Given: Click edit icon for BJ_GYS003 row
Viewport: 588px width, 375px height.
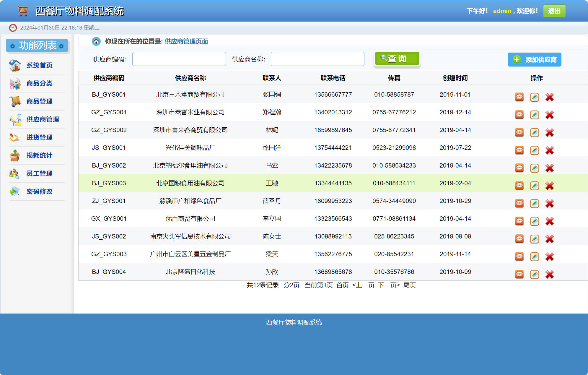Looking at the screenshot, I should click(534, 186).
